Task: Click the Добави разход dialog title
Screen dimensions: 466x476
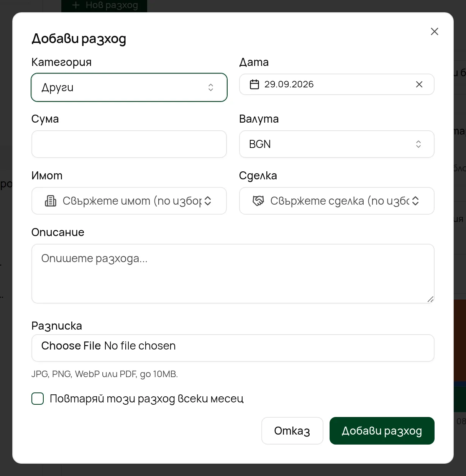Action: pos(79,39)
